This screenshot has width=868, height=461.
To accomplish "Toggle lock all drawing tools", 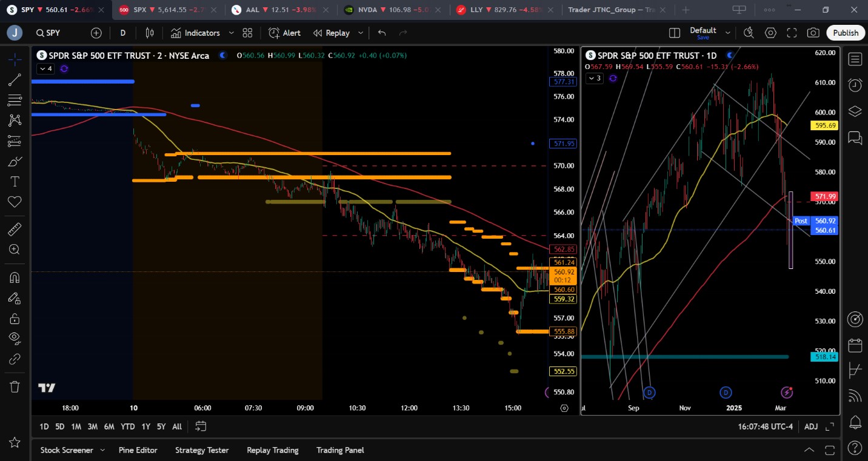I will tap(15, 318).
